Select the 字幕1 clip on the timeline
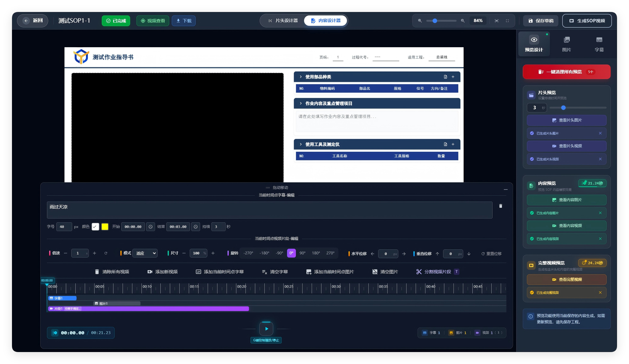629x364 pixels. point(62,298)
